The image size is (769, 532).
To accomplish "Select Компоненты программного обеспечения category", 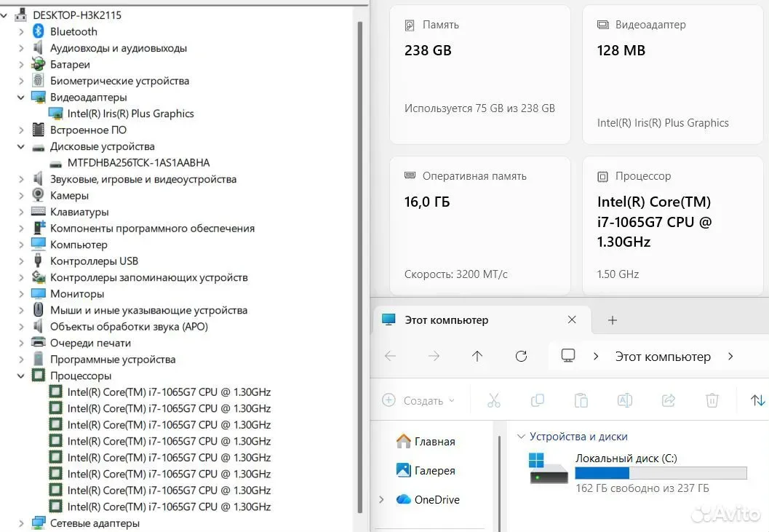I will (x=152, y=229).
